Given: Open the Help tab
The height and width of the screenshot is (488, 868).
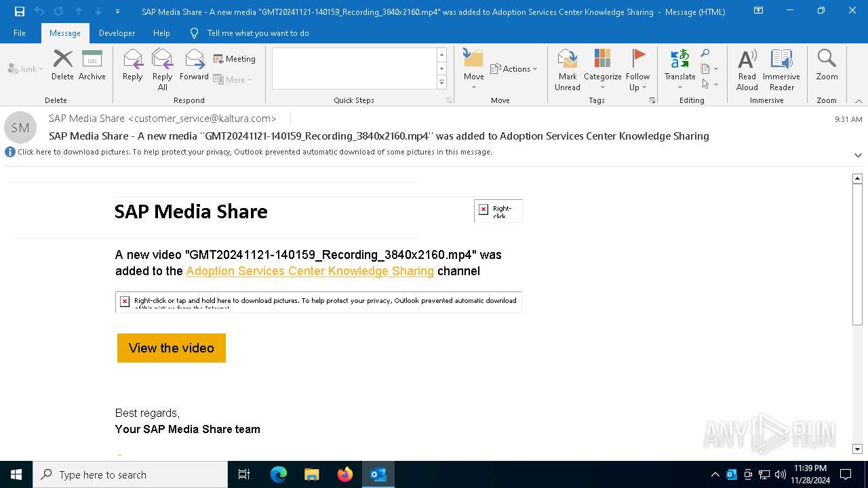Looking at the screenshot, I should [161, 33].
